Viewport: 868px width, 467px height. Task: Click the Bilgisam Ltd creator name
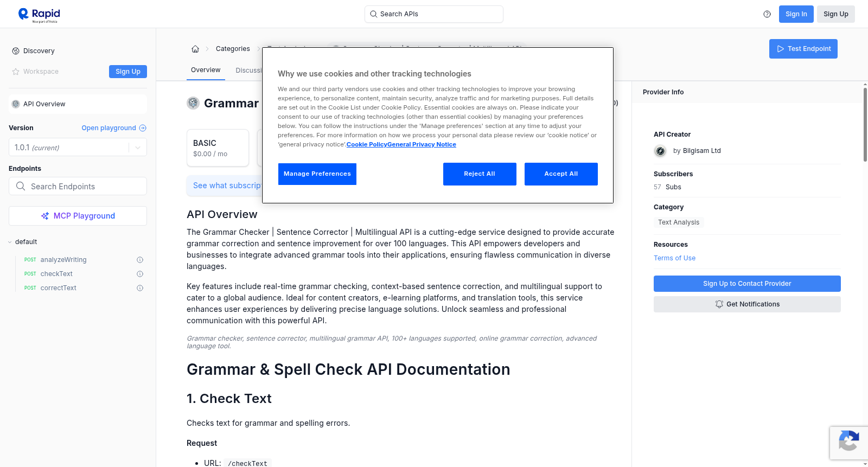(702, 151)
